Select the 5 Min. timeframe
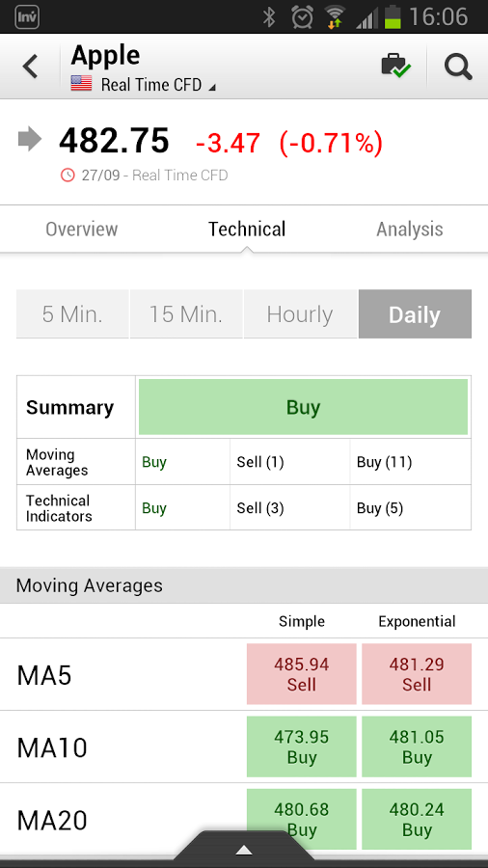Viewport: 488px width, 868px height. (x=72, y=313)
